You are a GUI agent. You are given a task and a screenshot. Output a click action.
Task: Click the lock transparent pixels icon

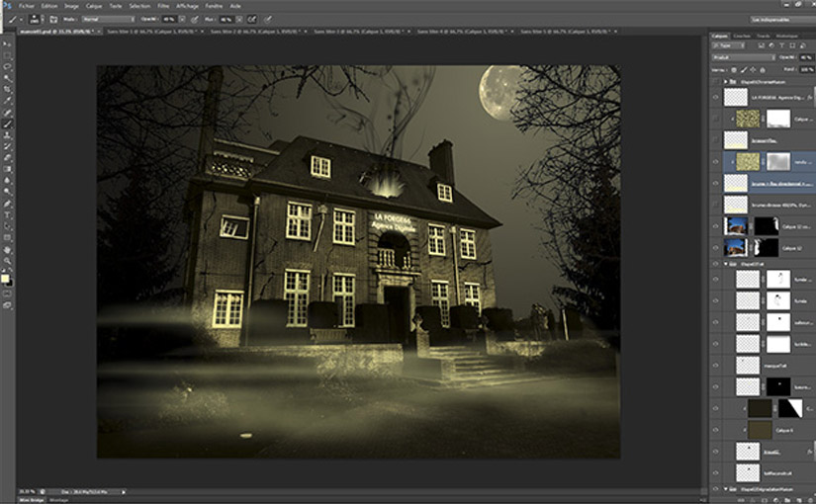pos(734,70)
